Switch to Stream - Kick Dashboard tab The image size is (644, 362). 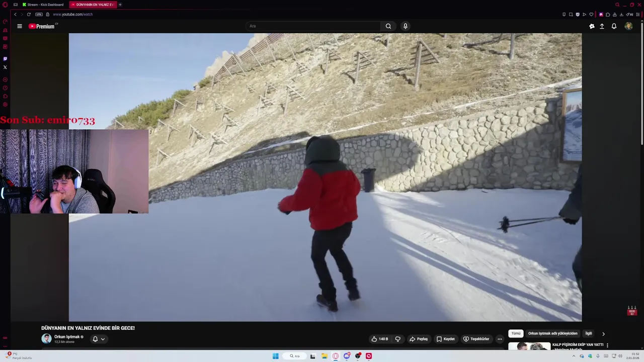tap(44, 5)
